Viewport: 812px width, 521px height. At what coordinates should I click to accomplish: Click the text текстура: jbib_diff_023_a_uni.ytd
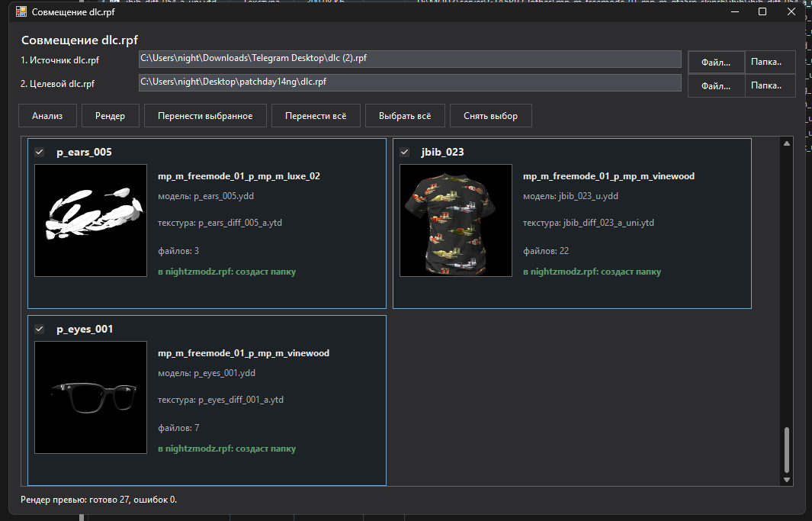(x=589, y=223)
